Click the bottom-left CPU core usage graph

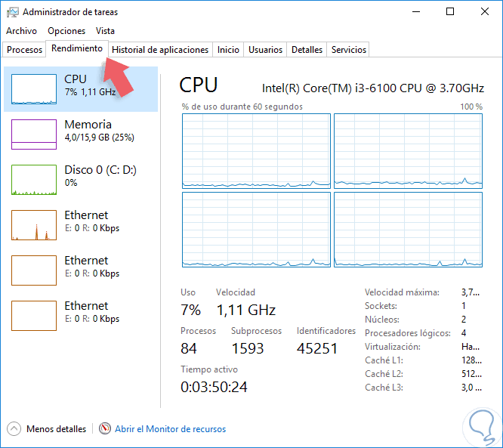point(256,230)
